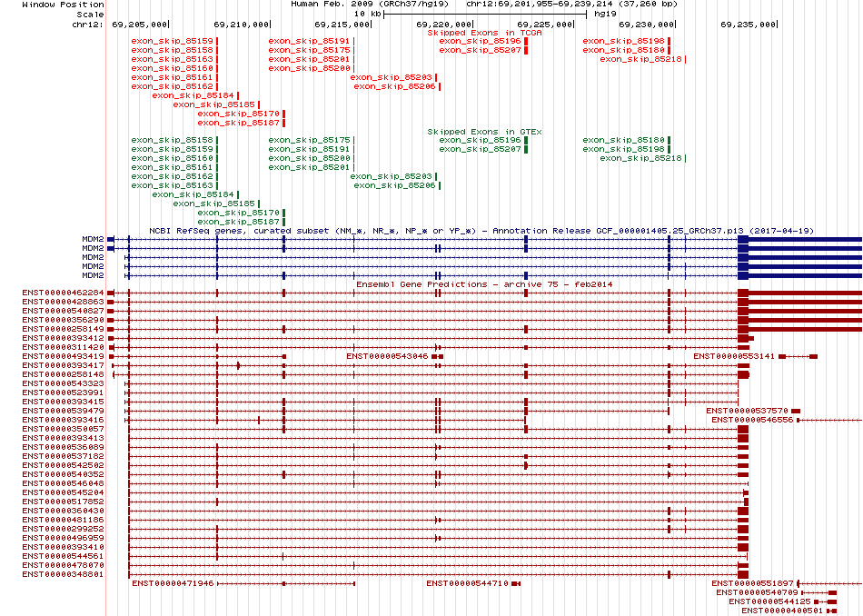Click the NCBI RefSeq genes curated subset title
Viewport: 863px width, 616px height.
coord(481,231)
